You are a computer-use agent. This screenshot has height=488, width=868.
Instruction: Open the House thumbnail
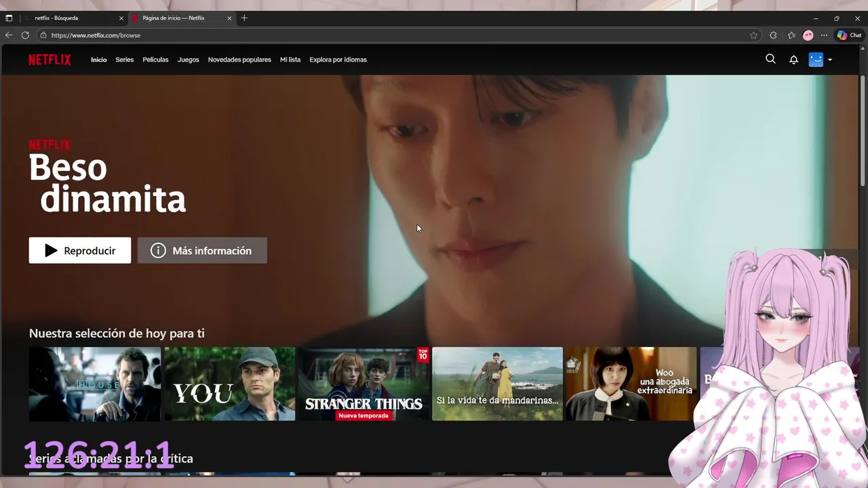click(x=95, y=384)
